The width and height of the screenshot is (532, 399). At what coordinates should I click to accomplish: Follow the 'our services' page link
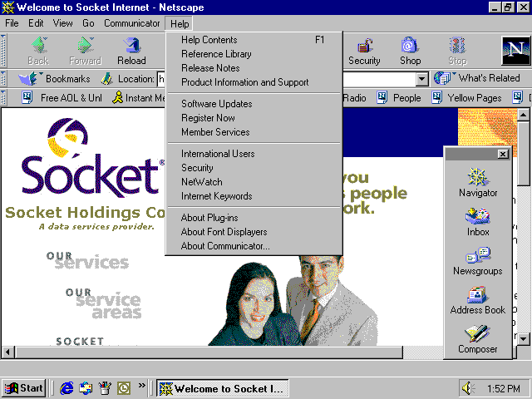coord(87,260)
